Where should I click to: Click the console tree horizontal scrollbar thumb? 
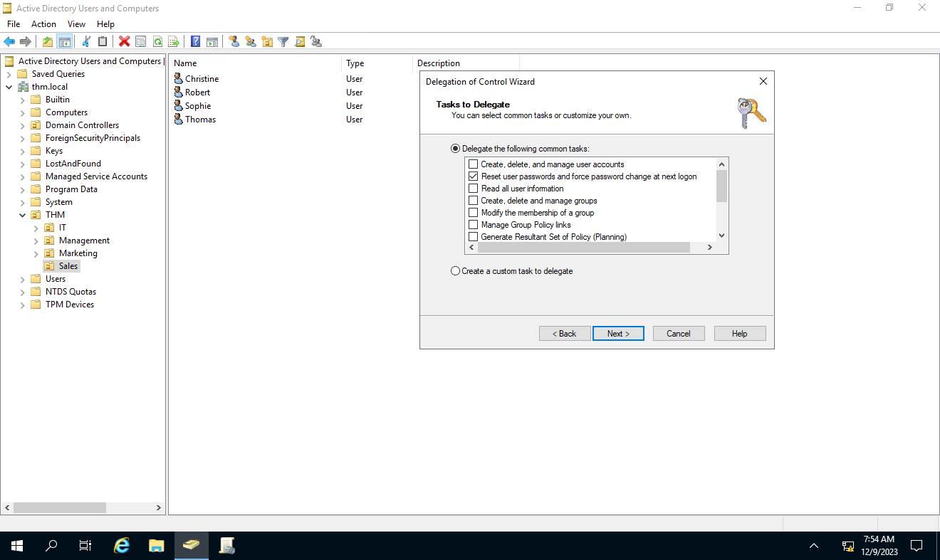tap(60, 508)
